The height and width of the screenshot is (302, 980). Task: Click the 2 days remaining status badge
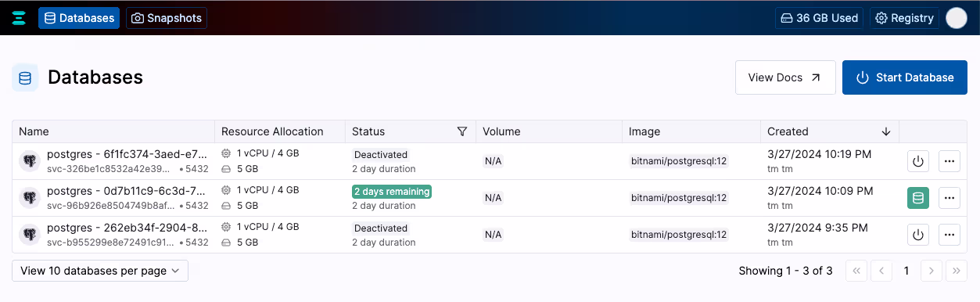(x=392, y=192)
